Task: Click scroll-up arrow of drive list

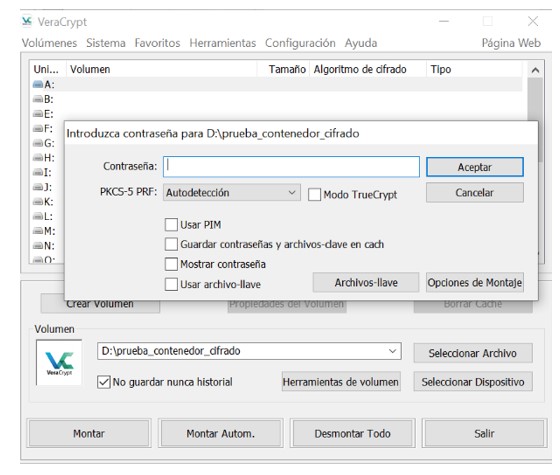Action: tap(535, 70)
